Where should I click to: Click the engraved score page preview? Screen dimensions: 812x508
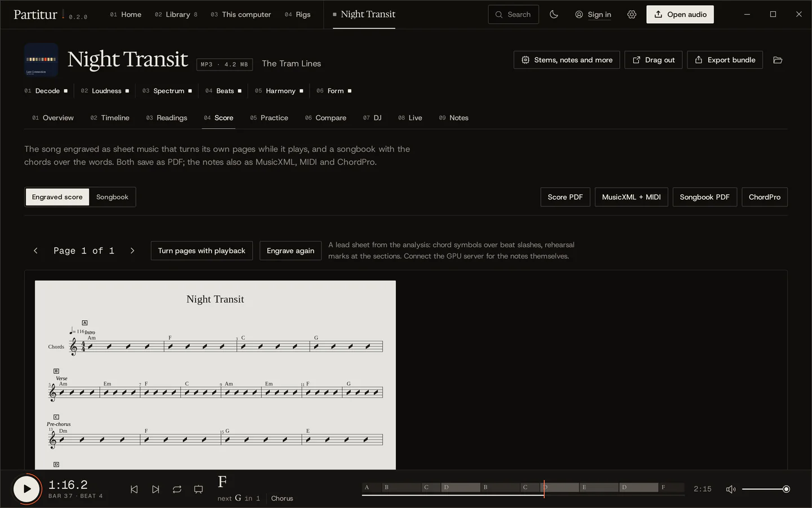(x=215, y=375)
